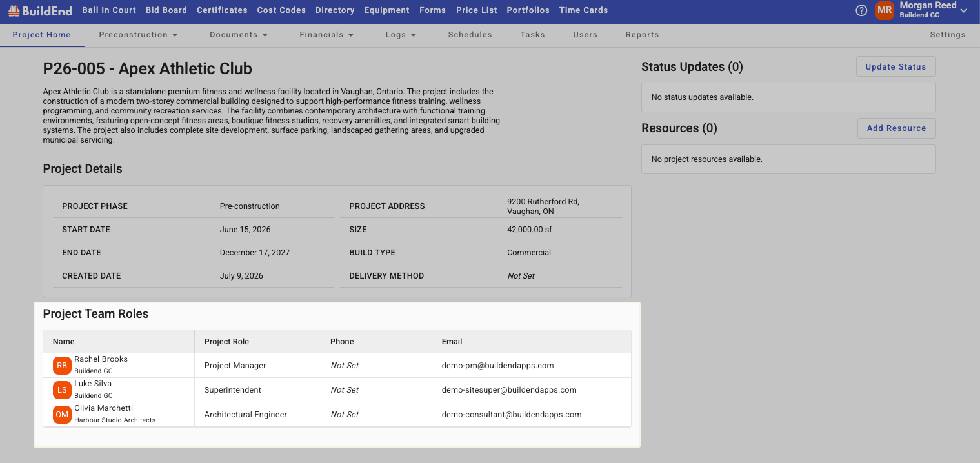Click demo-pm@buildendapps.com email
The width and height of the screenshot is (980, 463).
coord(498,366)
